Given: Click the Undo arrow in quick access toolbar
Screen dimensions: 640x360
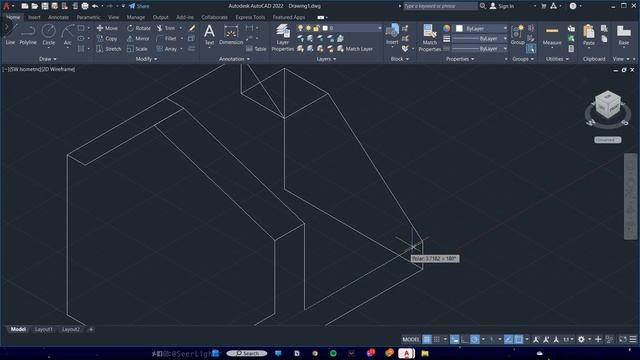Looking at the screenshot, I should pyautogui.click(x=95, y=6).
